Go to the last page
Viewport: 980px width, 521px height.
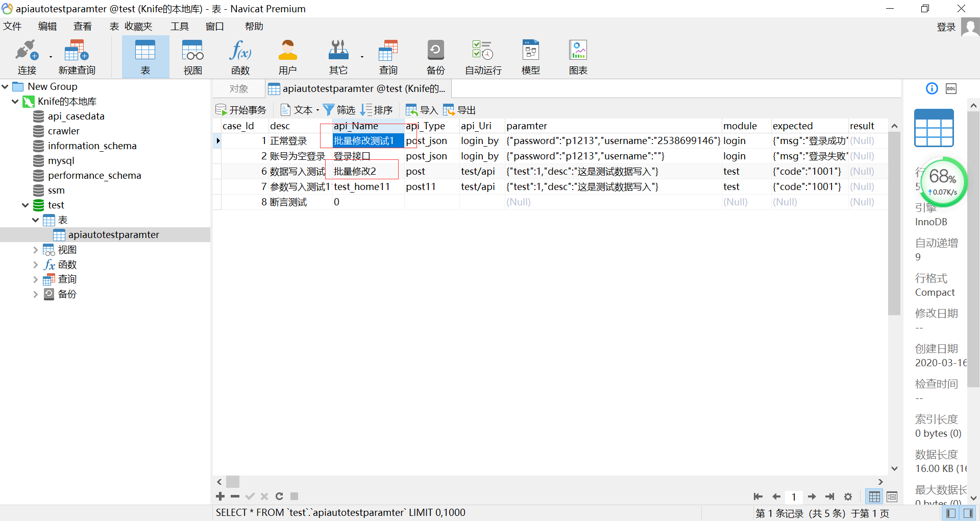pos(830,496)
